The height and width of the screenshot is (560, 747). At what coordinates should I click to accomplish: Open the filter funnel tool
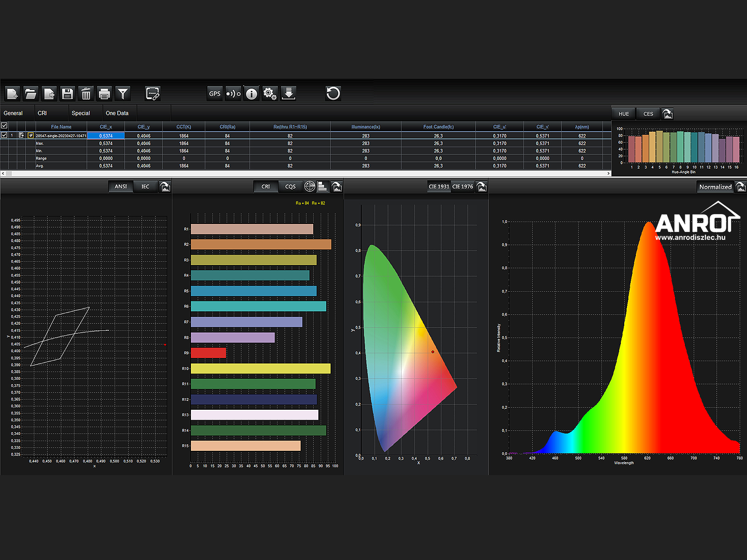pyautogui.click(x=123, y=94)
